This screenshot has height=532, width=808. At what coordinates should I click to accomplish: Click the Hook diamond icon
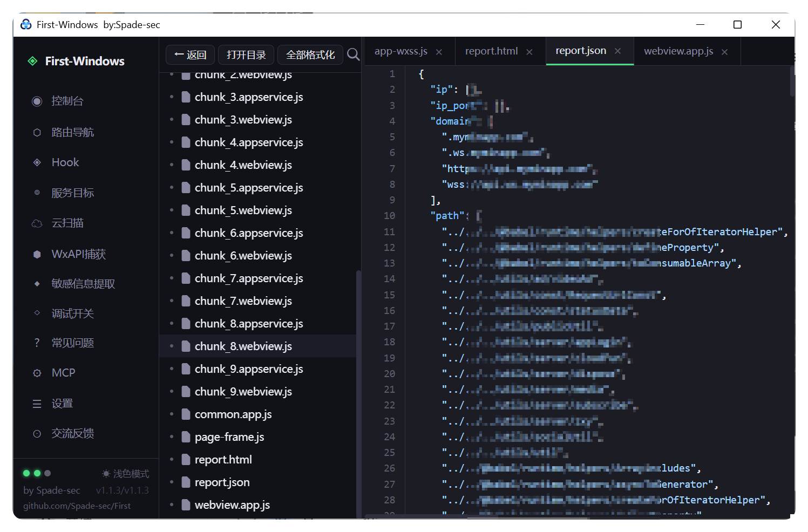tap(37, 162)
